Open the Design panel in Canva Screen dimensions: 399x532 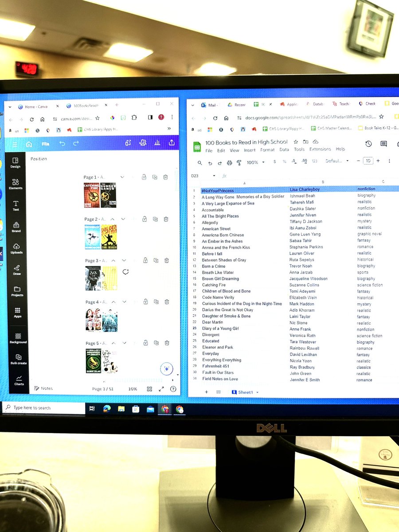[16, 162]
